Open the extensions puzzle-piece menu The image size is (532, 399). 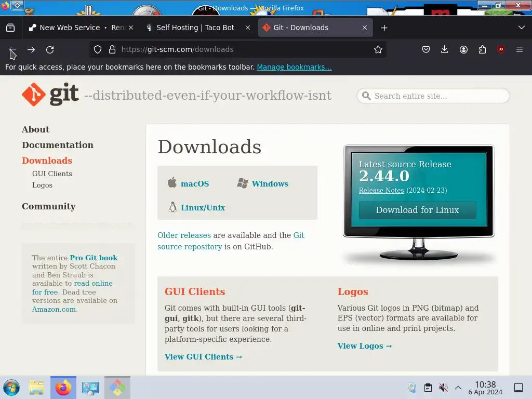[482, 49]
